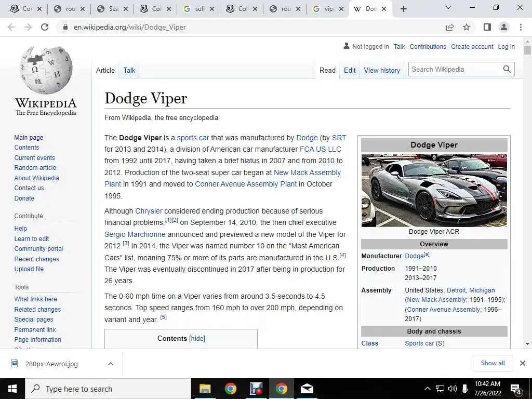The width and height of the screenshot is (532, 399).
Task: Open the floppy-disk app in taskbar
Action: click(256, 389)
